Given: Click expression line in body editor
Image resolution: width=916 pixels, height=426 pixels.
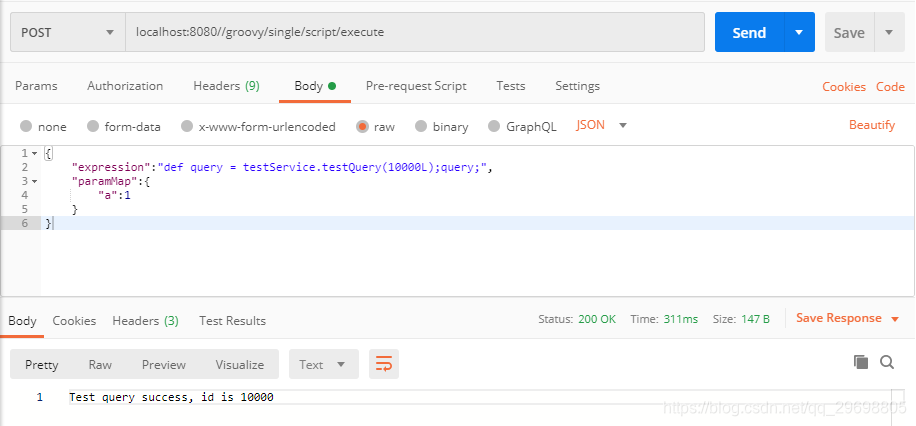Looking at the screenshot, I should click(282, 167).
